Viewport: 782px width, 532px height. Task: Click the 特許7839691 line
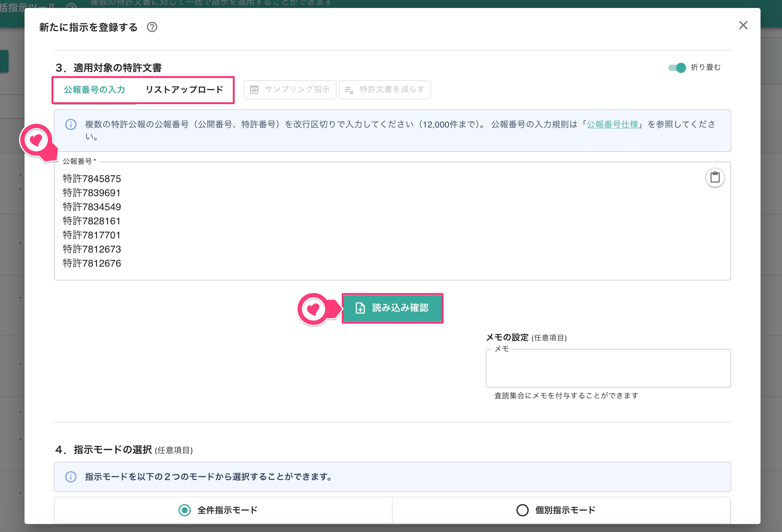tap(91, 193)
